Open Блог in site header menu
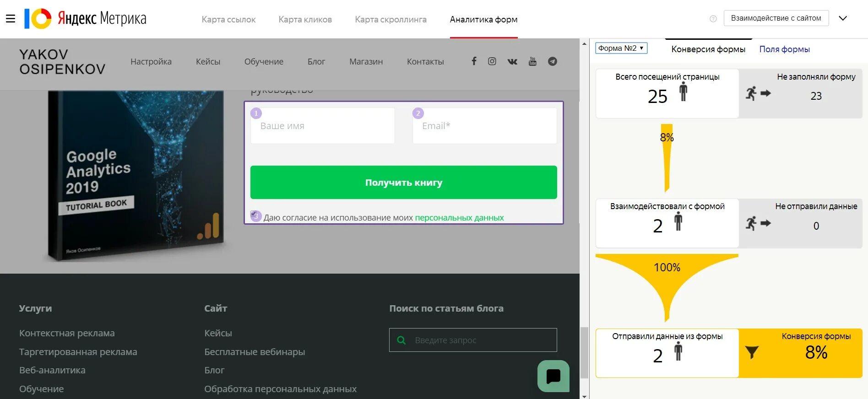The height and width of the screenshot is (399, 868). 316,61
